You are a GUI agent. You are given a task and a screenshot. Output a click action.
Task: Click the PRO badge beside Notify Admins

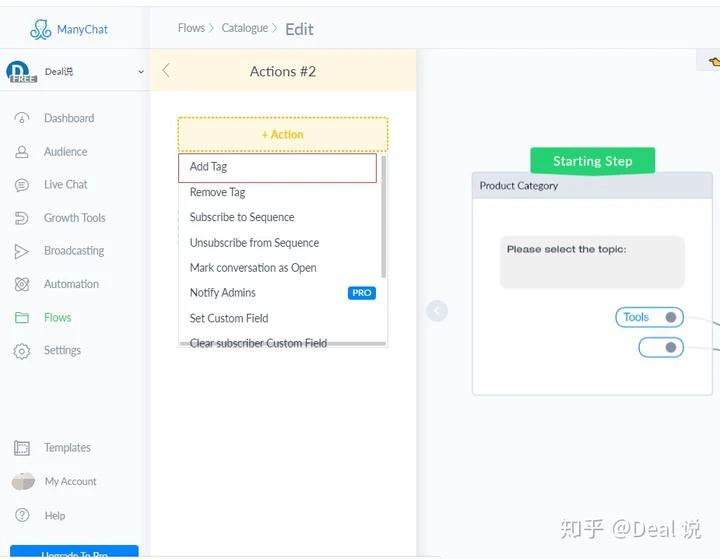(362, 293)
